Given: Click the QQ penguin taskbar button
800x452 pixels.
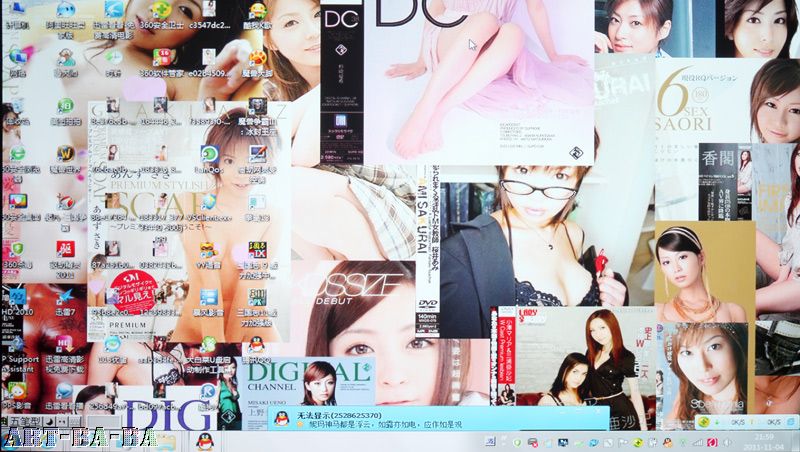Looking at the screenshot, I should [x=205, y=442].
